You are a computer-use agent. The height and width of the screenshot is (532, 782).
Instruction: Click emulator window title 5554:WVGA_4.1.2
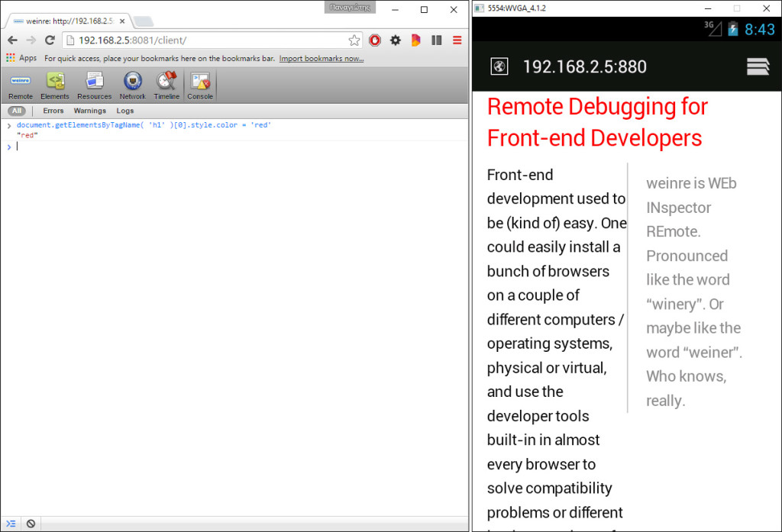point(517,8)
